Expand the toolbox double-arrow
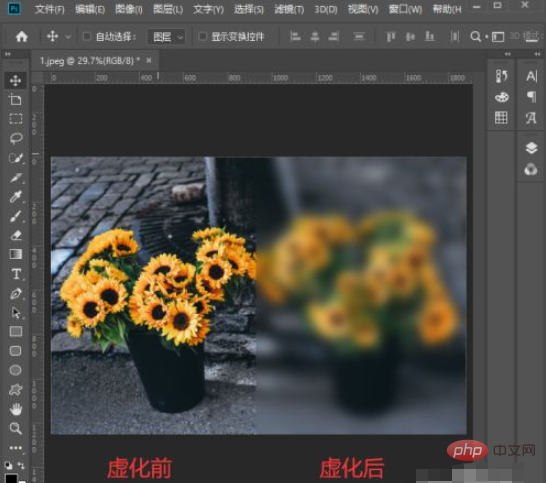The width and height of the screenshot is (546, 483). point(8,54)
